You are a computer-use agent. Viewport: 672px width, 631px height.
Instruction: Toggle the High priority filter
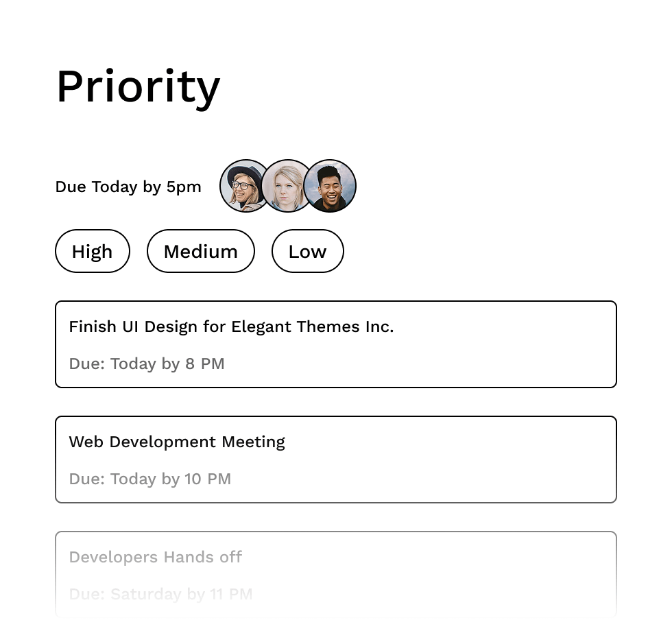pyautogui.click(x=92, y=251)
